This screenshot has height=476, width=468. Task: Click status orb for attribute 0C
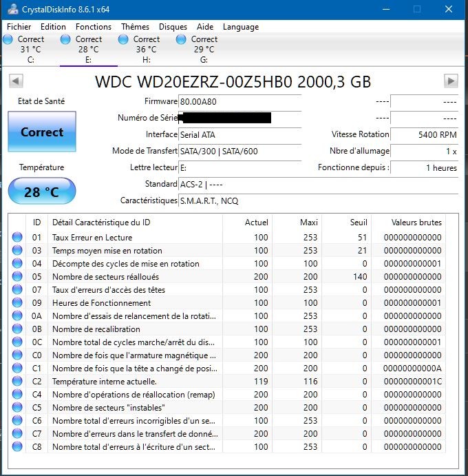click(x=17, y=342)
